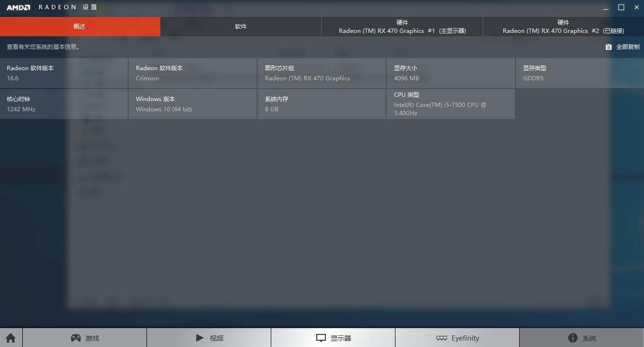This screenshot has width=644, height=347.
Task: Click the info circle icon for 系统
Action: pyautogui.click(x=573, y=338)
